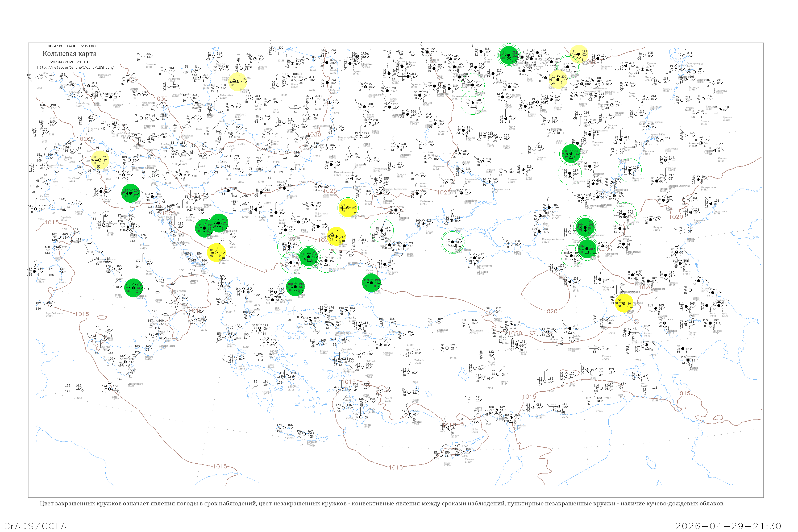This screenshot has width=798, height=532.
Task: Click the dashed green circle at Волгоград
Action: [629, 170]
